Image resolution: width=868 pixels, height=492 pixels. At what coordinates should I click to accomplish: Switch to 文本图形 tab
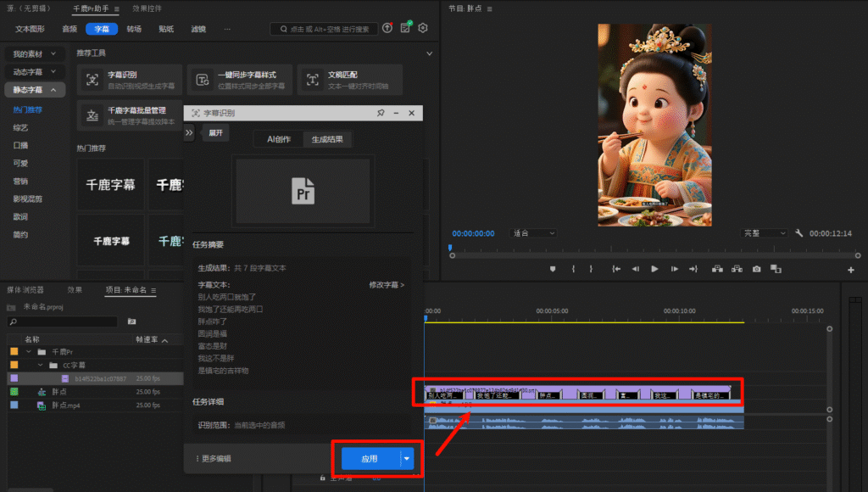[30, 29]
